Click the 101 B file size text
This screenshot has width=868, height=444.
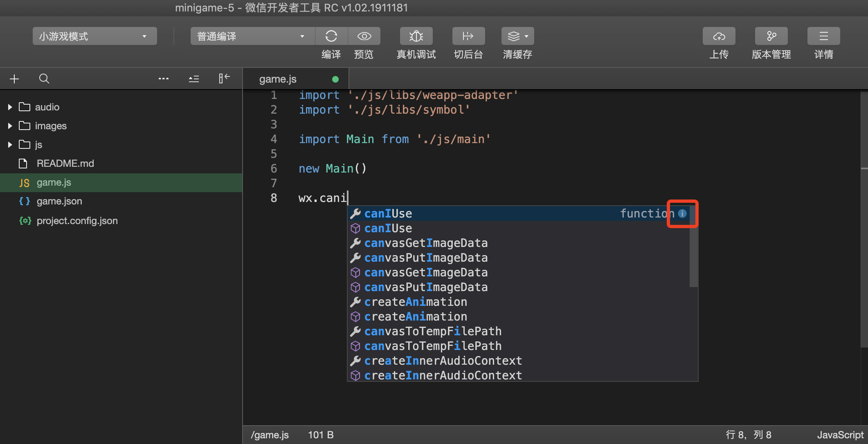pyautogui.click(x=321, y=435)
